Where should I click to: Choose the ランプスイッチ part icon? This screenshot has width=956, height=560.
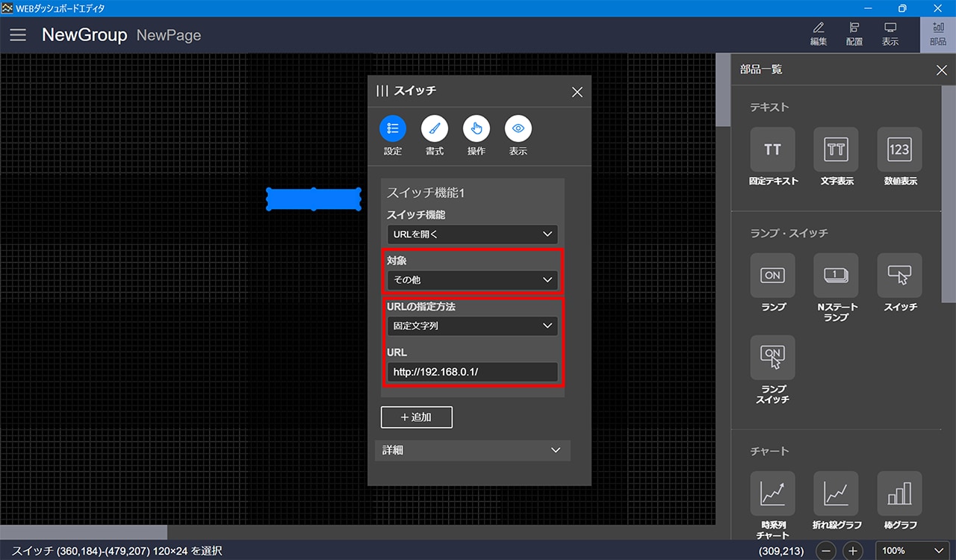pos(772,358)
